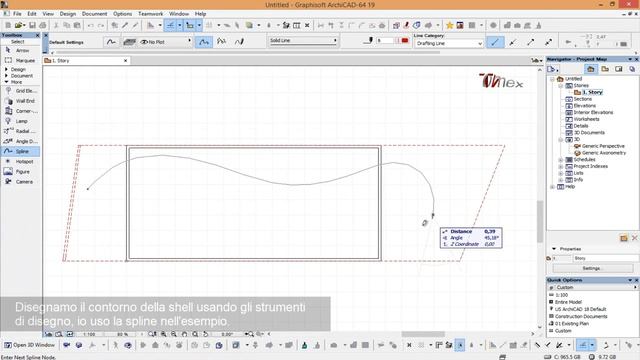The height and width of the screenshot is (360, 640).
Task: Pick the Corner Window tool
Action: (x=20, y=111)
